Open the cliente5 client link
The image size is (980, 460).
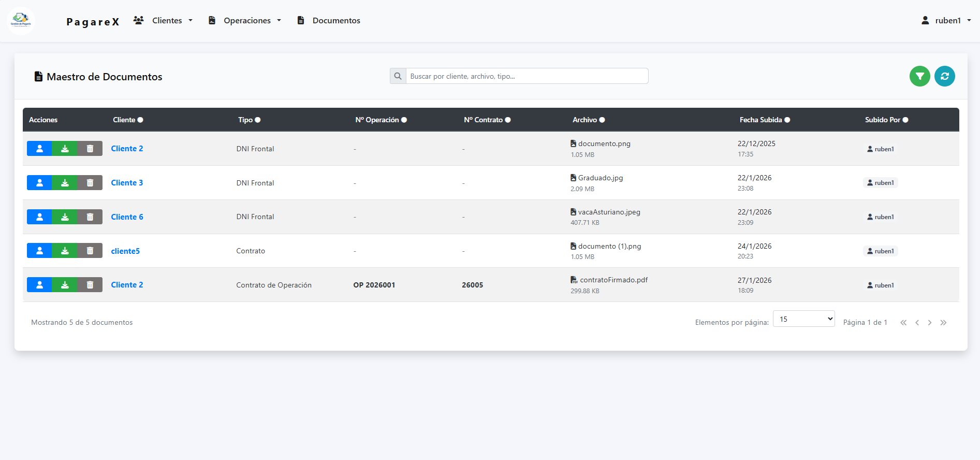point(125,251)
